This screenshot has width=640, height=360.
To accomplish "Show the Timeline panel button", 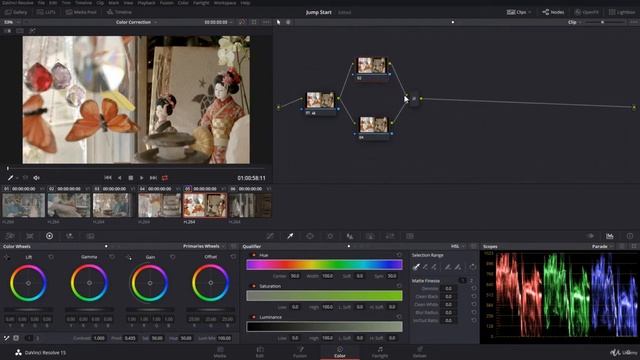I will (x=119, y=12).
